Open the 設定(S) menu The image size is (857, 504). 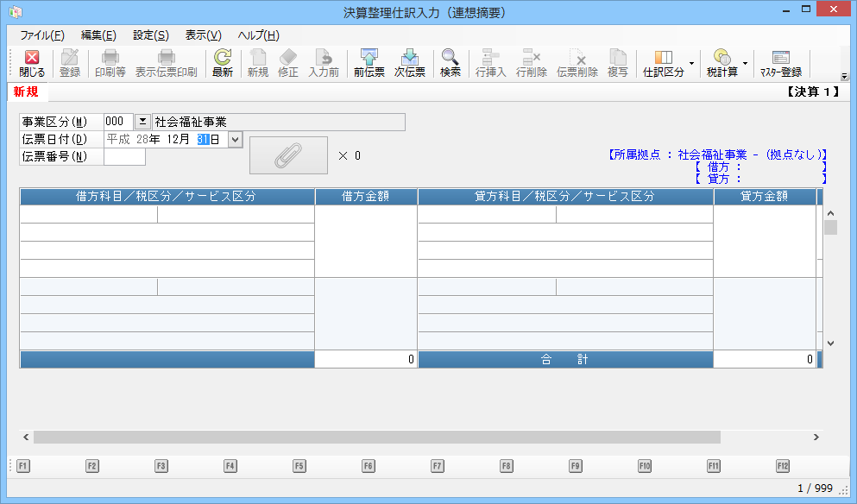point(150,35)
